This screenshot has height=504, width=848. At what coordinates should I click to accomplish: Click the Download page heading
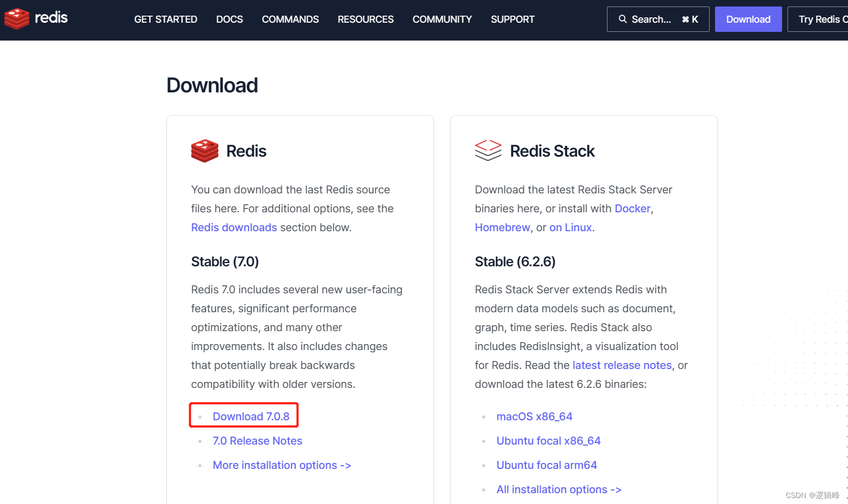click(x=212, y=85)
